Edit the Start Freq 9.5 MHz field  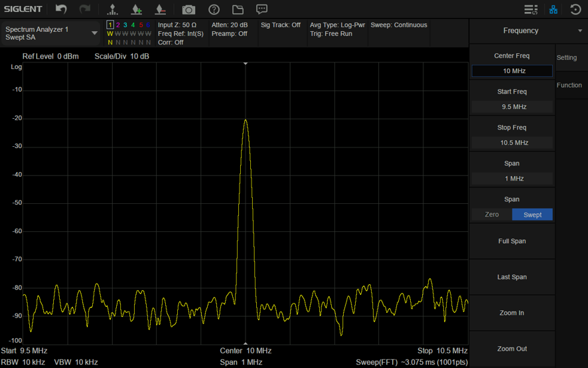pos(512,107)
